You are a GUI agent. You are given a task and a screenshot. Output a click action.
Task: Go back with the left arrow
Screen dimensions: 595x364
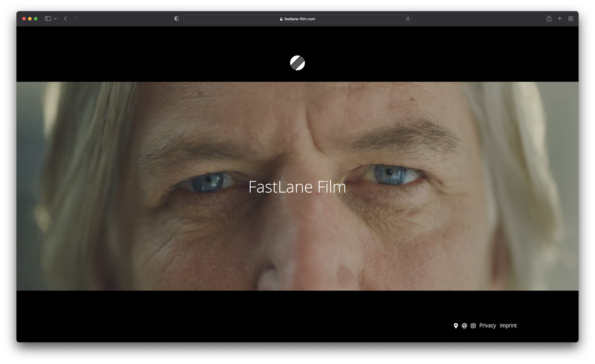[66, 19]
